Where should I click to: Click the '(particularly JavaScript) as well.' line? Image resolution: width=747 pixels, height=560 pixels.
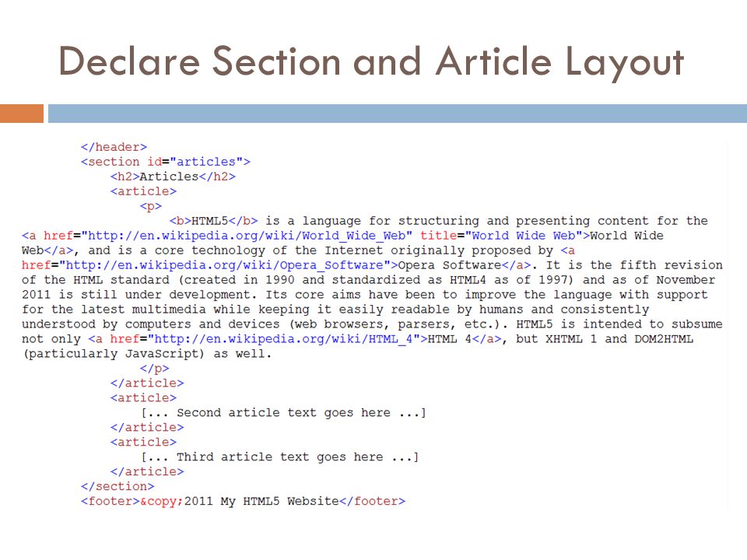[147, 354]
